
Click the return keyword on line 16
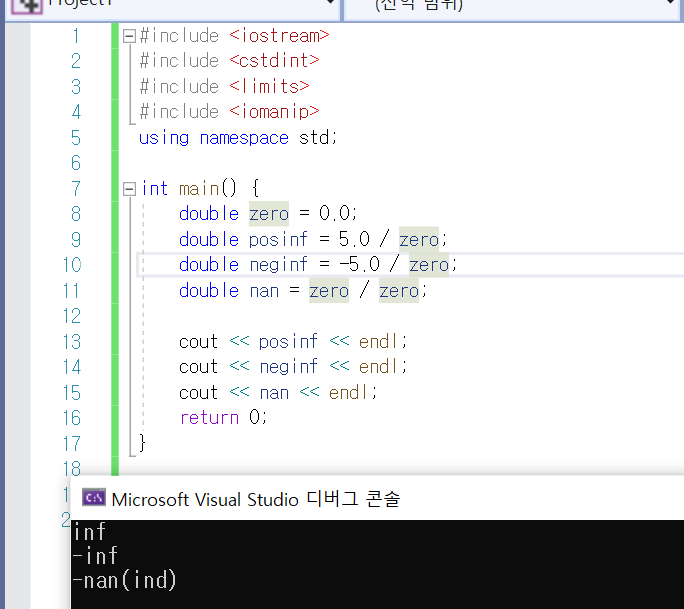pyautogui.click(x=209, y=418)
